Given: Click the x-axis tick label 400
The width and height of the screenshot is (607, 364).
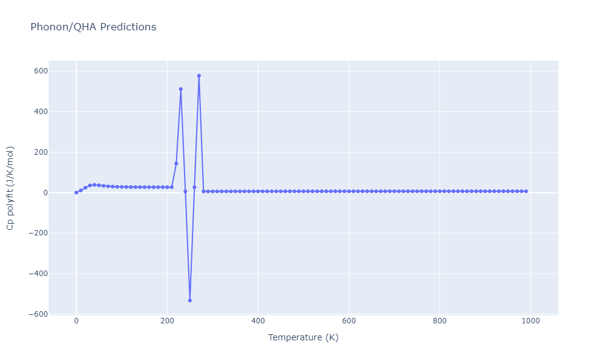Looking at the screenshot, I should coord(257,320).
